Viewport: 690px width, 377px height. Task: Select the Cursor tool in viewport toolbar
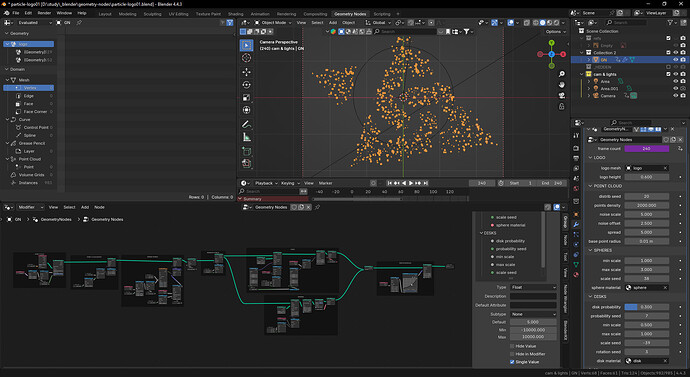click(x=246, y=58)
